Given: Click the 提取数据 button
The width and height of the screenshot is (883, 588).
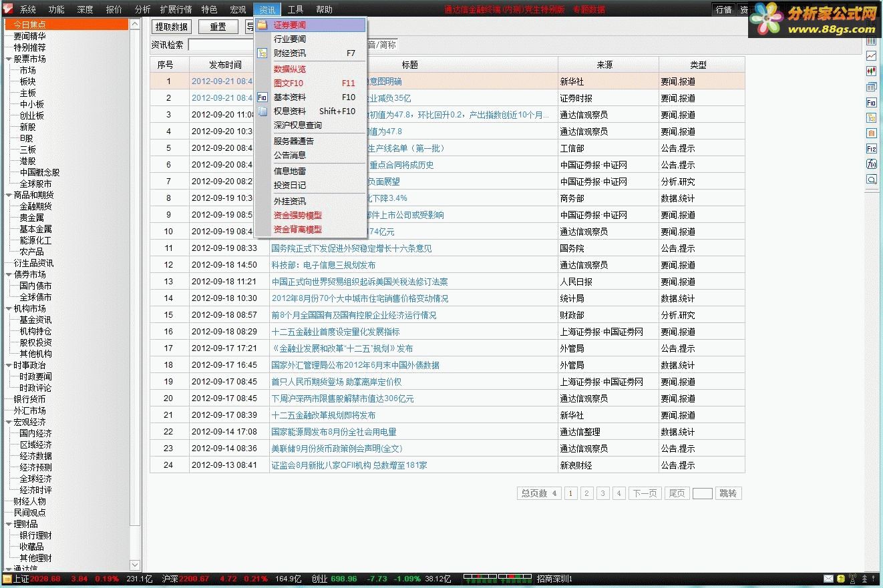Looking at the screenshot, I should [172, 27].
